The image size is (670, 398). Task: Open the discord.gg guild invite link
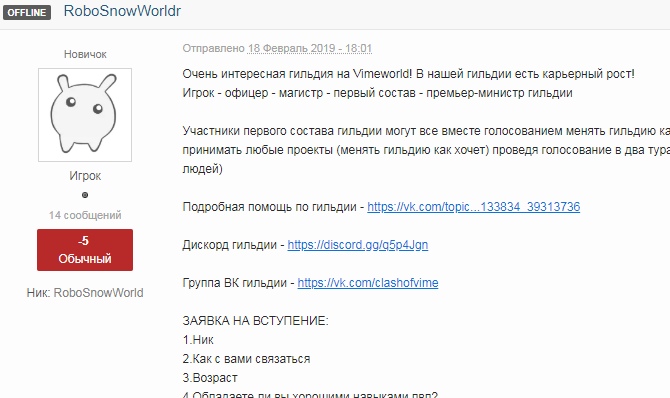point(358,245)
